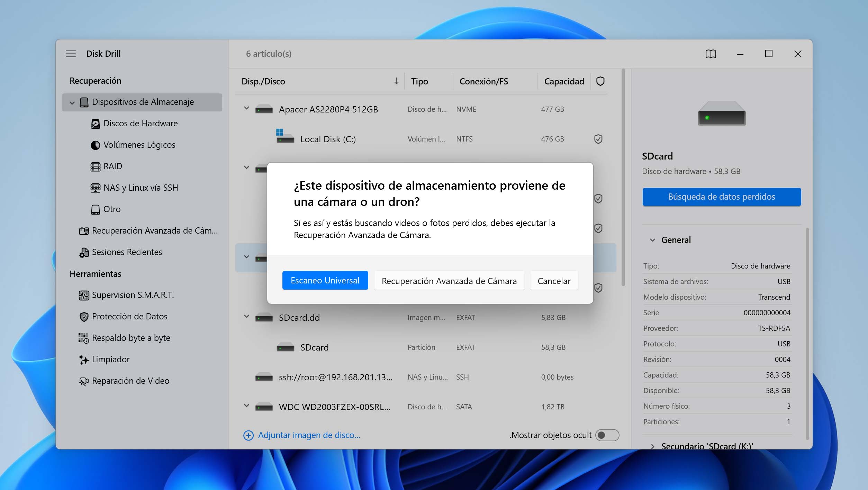Click the 6 artículo(s) header text

pos(269,54)
